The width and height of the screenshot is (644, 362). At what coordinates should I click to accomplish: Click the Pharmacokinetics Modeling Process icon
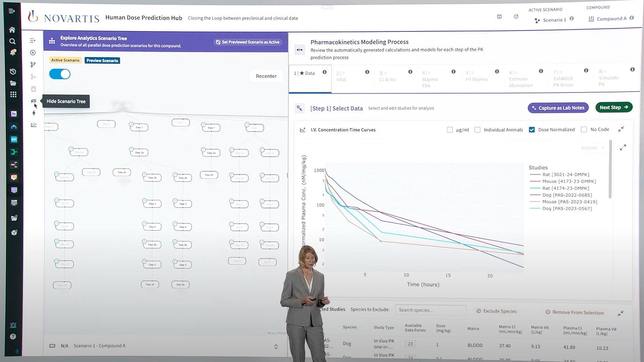click(300, 50)
